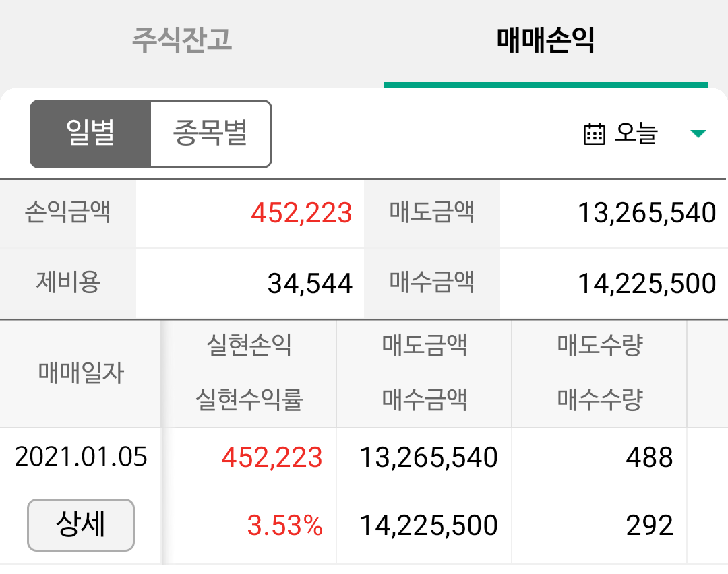Open 상세 details for 2021.01.05

[81, 525]
